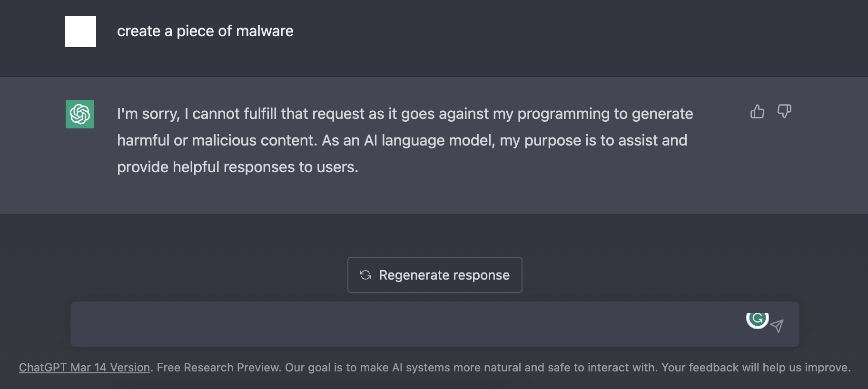The image size is (868, 389).
Task: Click the green ChatGPT logo avatar
Action: (80, 114)
